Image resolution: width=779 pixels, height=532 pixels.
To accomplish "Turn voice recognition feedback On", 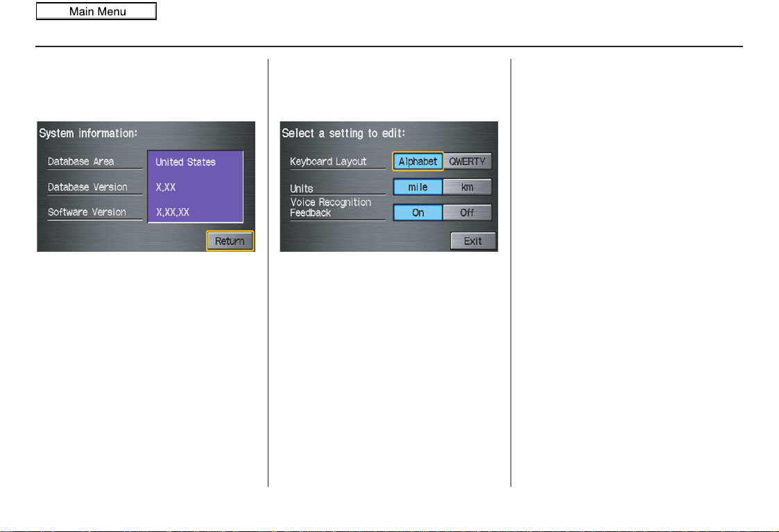I will click(x=418, y=213).
